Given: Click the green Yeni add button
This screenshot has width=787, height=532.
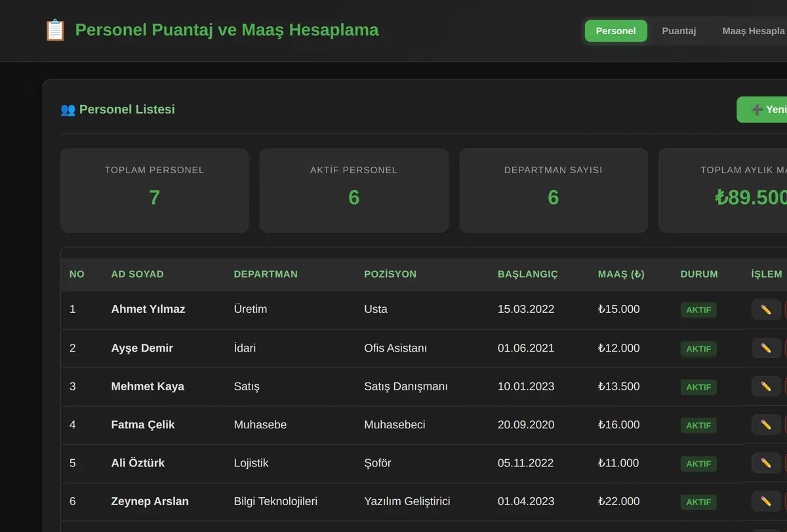Looking at the screenshot, I should click(x=762, y=110).
